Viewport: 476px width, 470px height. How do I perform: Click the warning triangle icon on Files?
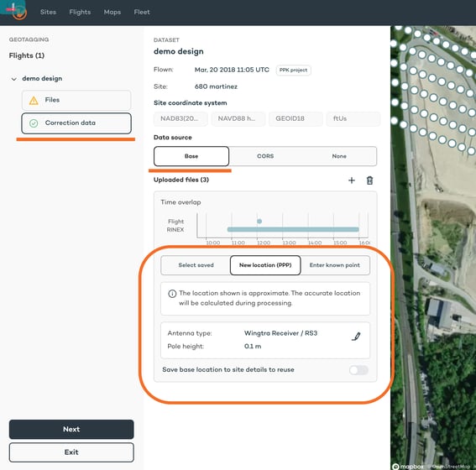pos(34,101)
